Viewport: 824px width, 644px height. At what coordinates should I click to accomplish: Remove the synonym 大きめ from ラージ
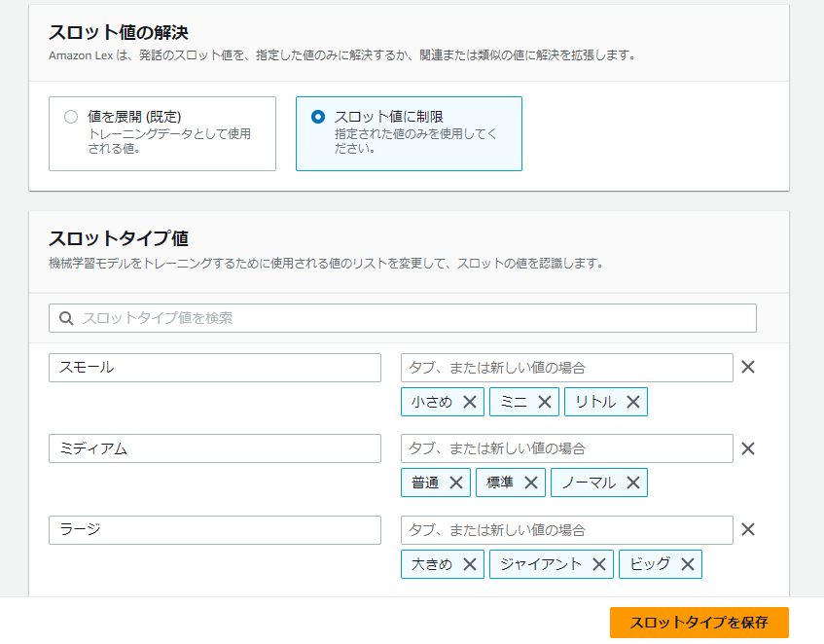pyautogui.click(x=468, y=563)
